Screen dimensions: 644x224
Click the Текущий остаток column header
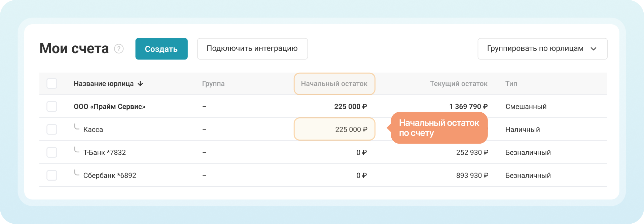point(459,84)
